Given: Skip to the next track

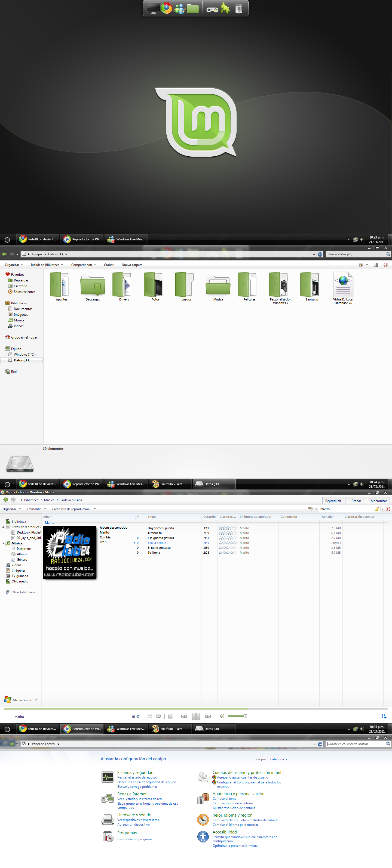Looking at the screenshot, I should pyautogui.click(x=208, y=716).
